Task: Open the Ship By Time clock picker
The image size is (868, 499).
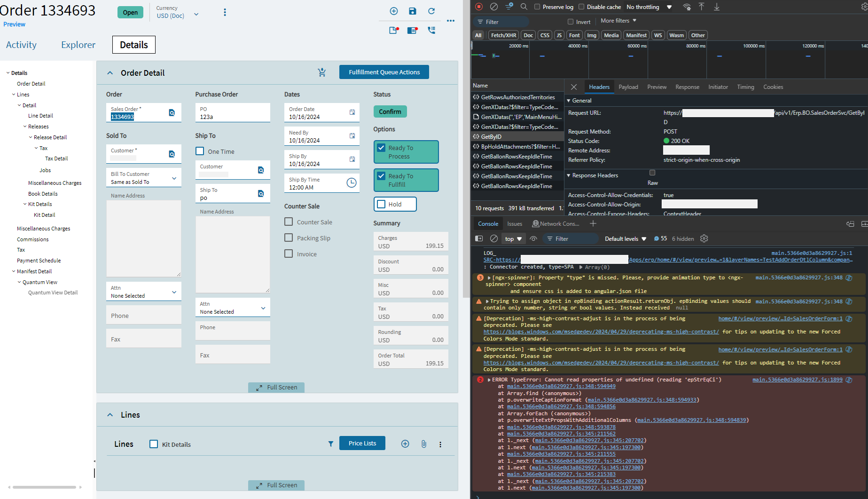Action: point(351,183)
